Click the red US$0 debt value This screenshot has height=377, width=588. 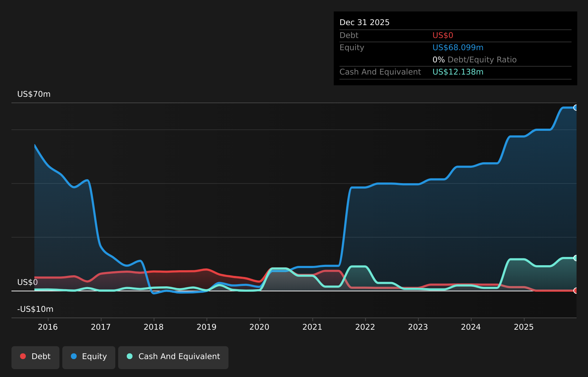pyautogui.click(x=443, y=35)
